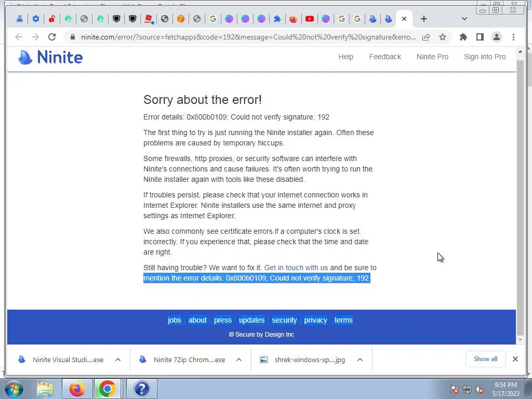The width and height of the screenshot is (532, 399).
Task: Click the muted volume tray icon
Action: [480, 390]
